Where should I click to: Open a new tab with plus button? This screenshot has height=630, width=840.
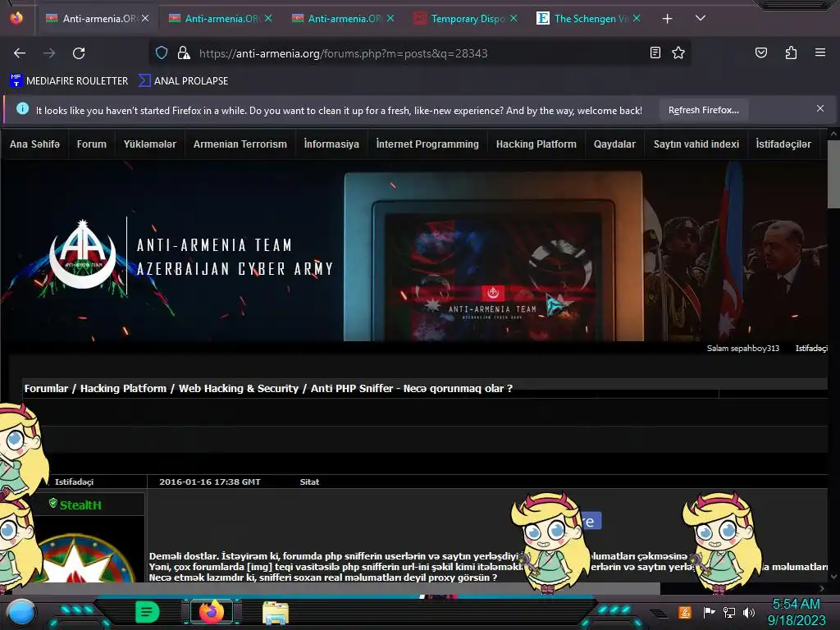click(667, 19)
